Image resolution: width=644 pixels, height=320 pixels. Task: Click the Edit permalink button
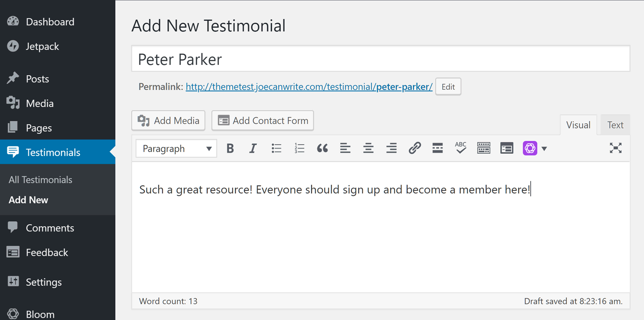pos(448,87)
